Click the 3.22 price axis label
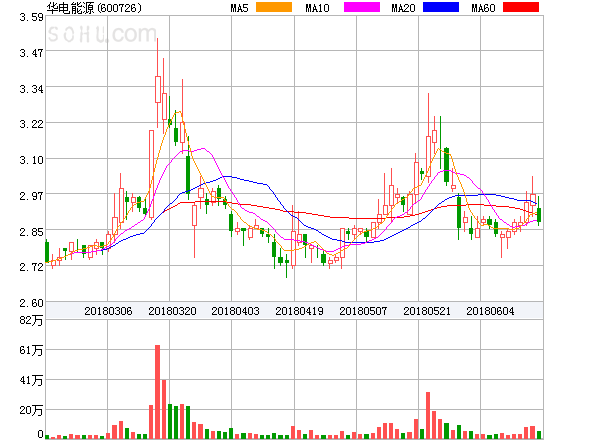Image resolution: width=600 pixels, height=440 pixels. (31, 124)
